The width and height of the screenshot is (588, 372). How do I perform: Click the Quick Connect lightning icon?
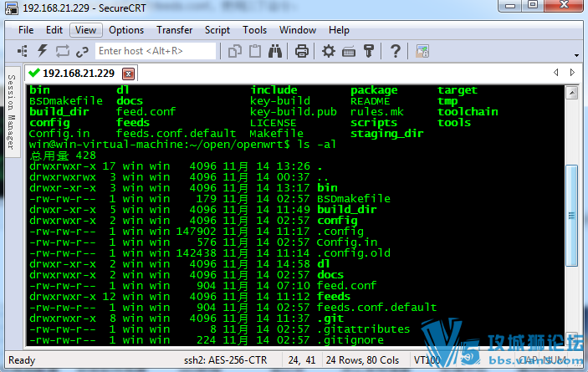coord(43,51)
